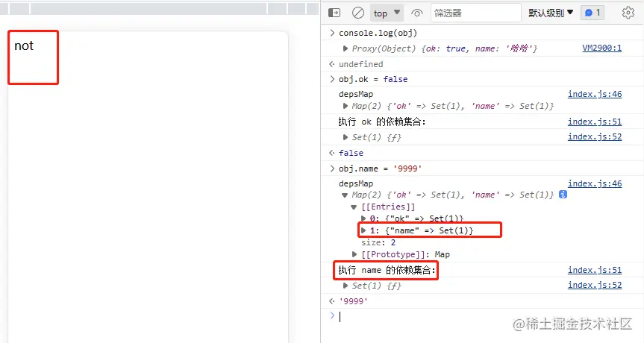Select the obj.ok = false command
The height and width of the screenshot is (343, 644).
(x=373, y=79)
